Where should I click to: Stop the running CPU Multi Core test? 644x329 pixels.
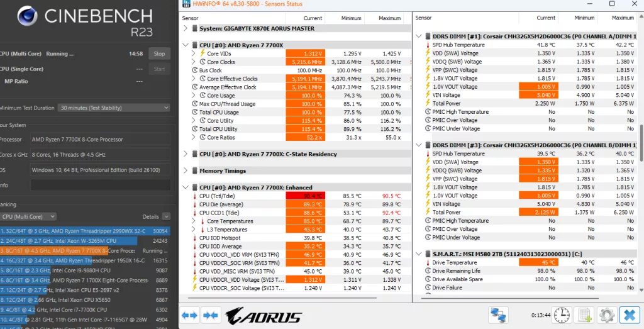[159, 54]
